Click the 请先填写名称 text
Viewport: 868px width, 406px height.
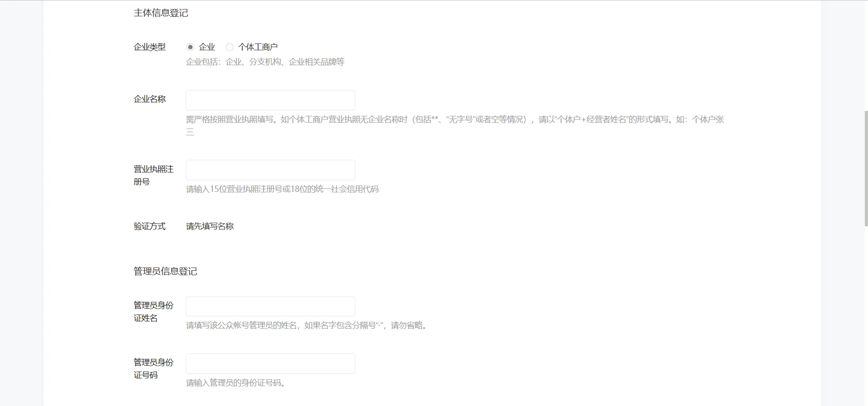tap(210, 226)
